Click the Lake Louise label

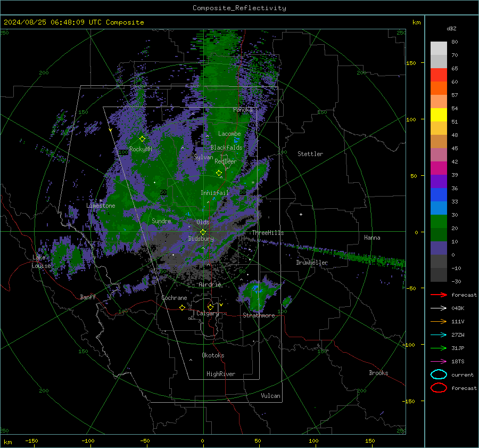[x=41, y=262]
